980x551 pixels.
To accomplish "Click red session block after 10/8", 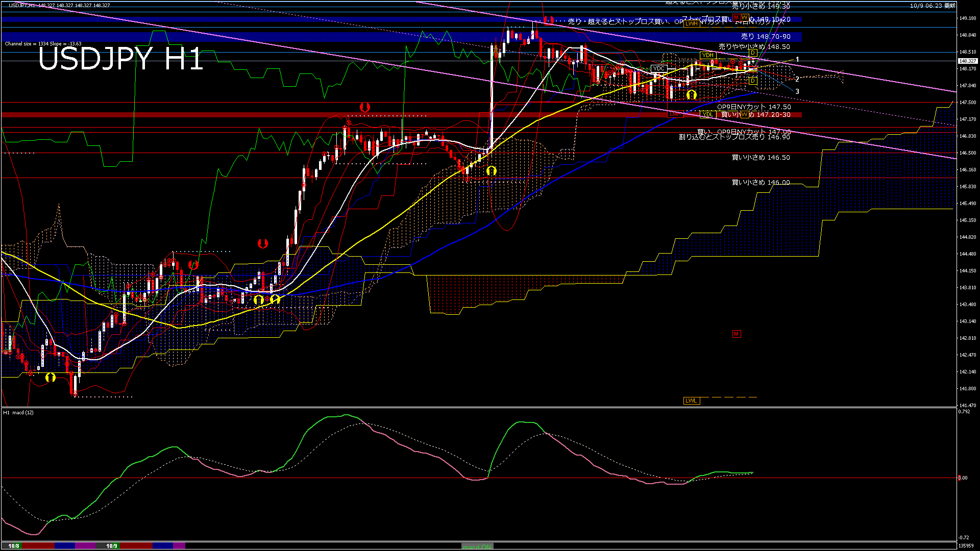I will (39, 546).
